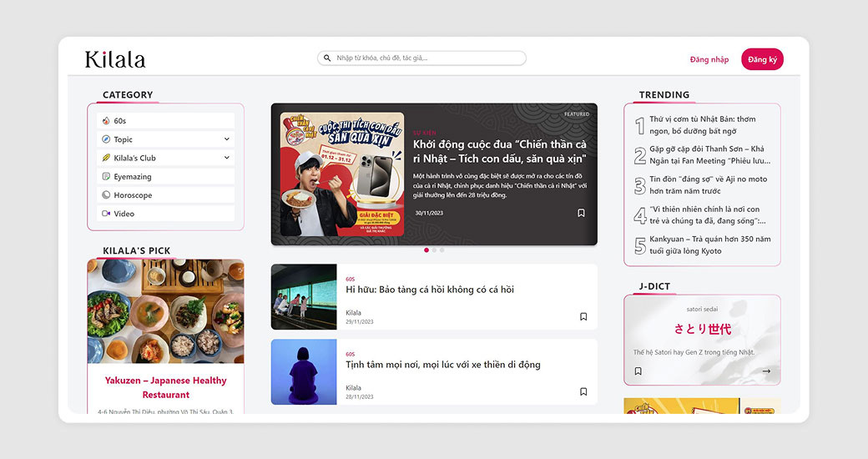Click the J-Dict next arrow
This screenshot has height=459, width=868.
click(x=766, y=371)
